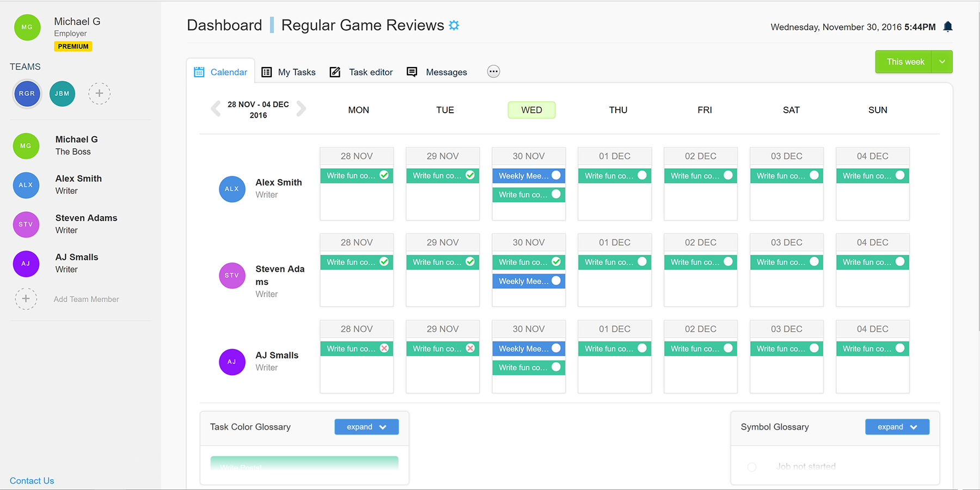
Task: Toggle status of AJ Smalls' 04 DEC task
Action: [x=900, y=348]
